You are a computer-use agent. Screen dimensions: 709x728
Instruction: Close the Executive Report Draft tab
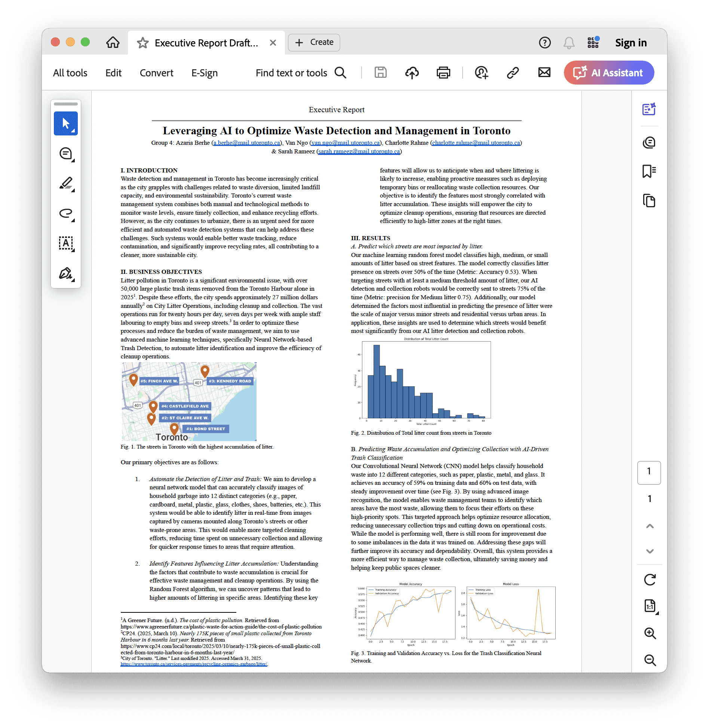(x=273, y=43)
